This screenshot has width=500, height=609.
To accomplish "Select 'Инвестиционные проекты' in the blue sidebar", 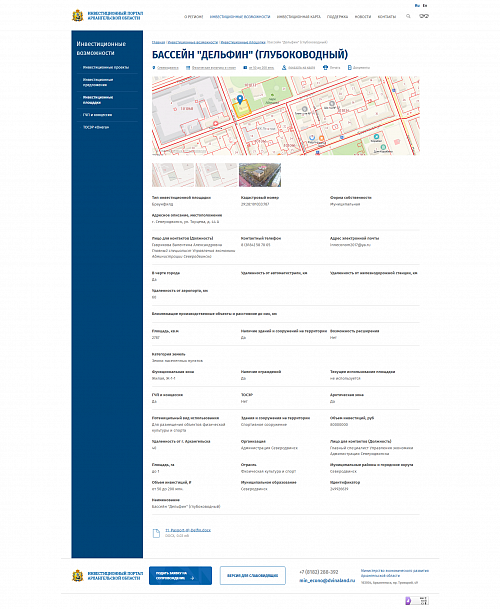I will click(106, 68).
